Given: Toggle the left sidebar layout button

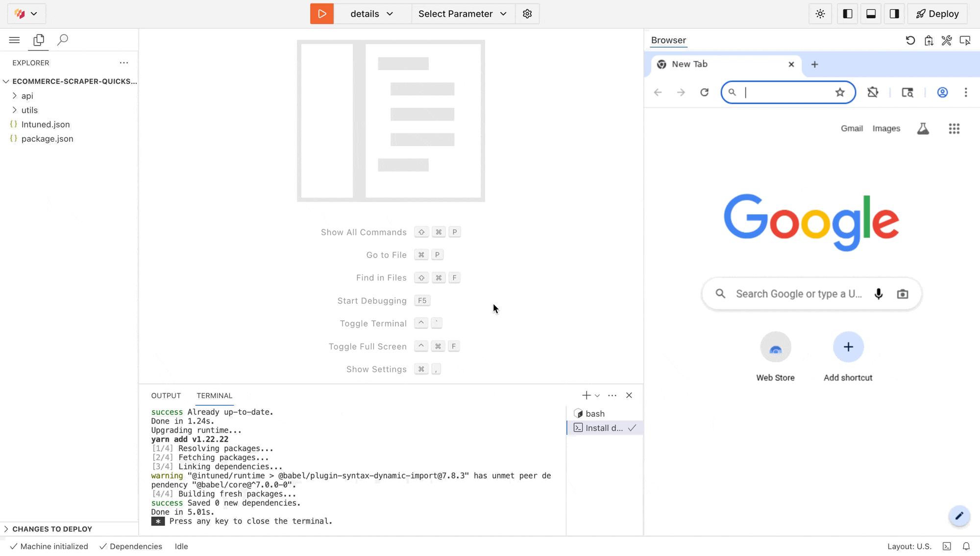Looking at the screenshot, I should tap(848, 14).
